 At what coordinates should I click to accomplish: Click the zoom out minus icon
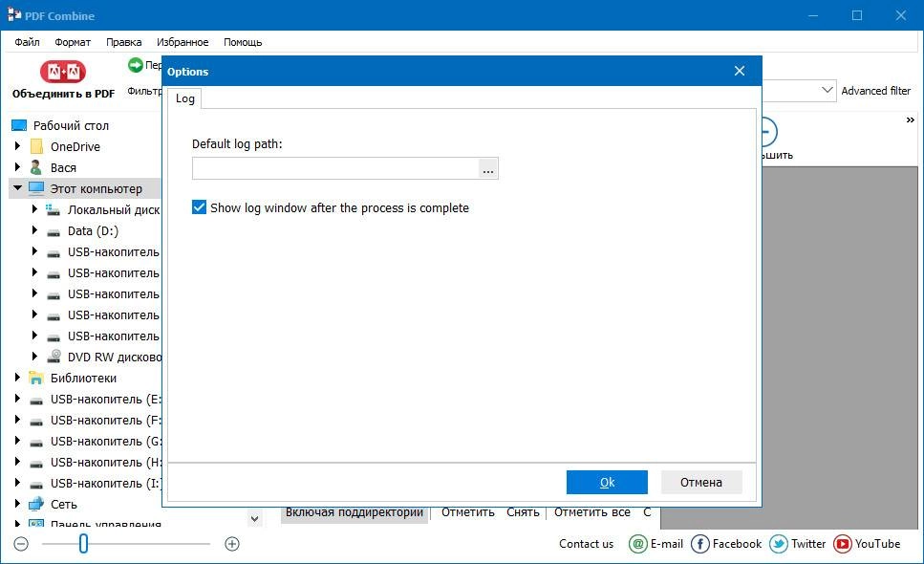21,543
